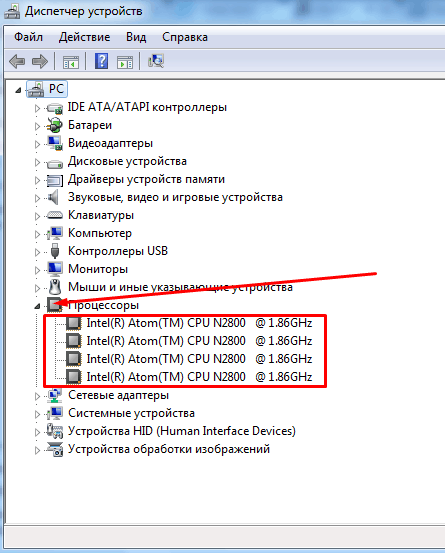Screen dimensions: 445x553
Task: Expand the Клавиатуры node
Action: coord(37,216)
